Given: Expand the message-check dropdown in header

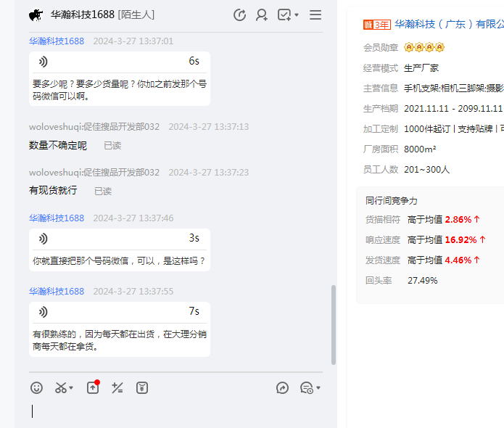Looking at the screenshot, I should tap(297, 16).
